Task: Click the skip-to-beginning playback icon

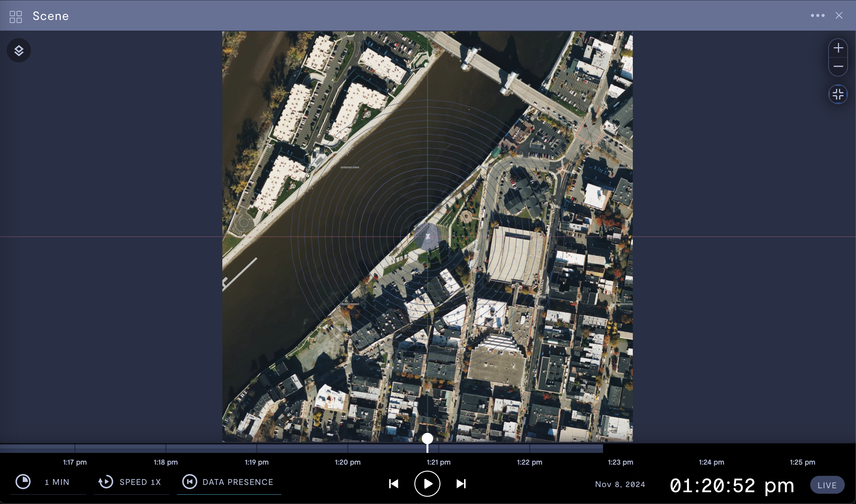Action: coord(394,483)
